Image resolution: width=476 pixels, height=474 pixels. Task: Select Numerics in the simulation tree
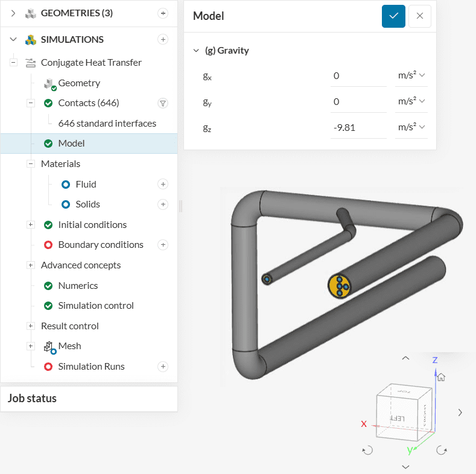[78, 286]
